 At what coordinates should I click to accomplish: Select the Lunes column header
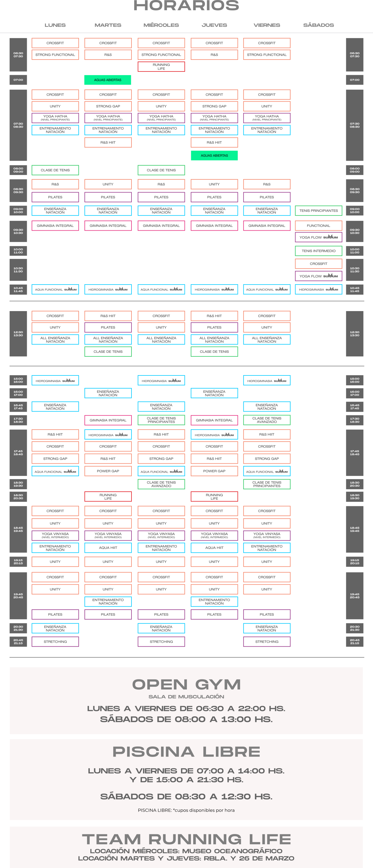55,25
